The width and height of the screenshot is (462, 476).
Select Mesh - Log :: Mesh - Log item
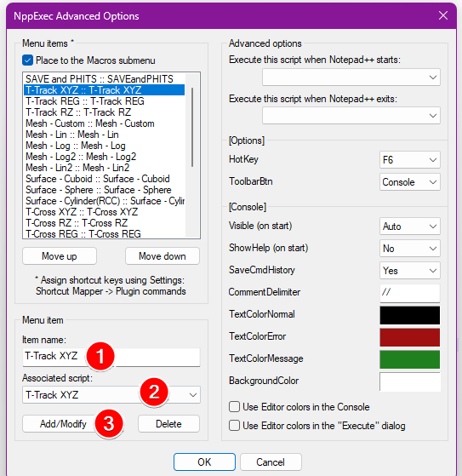tap(104, 146)
